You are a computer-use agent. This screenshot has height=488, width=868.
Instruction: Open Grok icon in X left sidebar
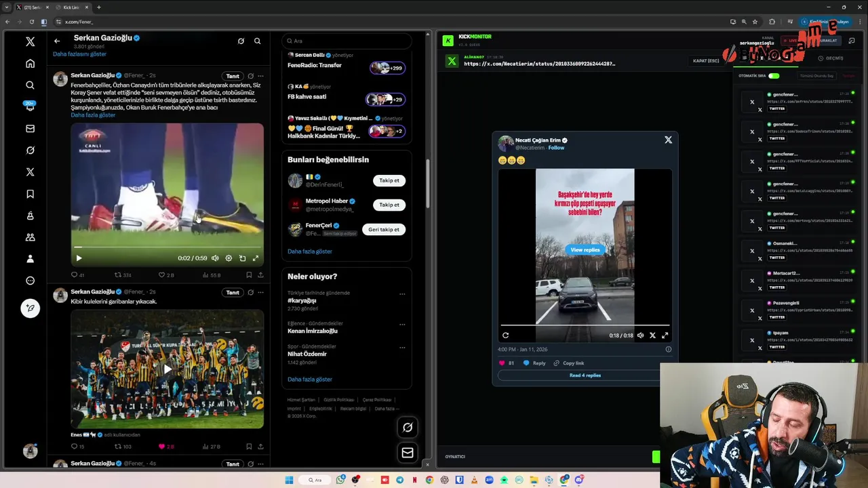point(30,150)
